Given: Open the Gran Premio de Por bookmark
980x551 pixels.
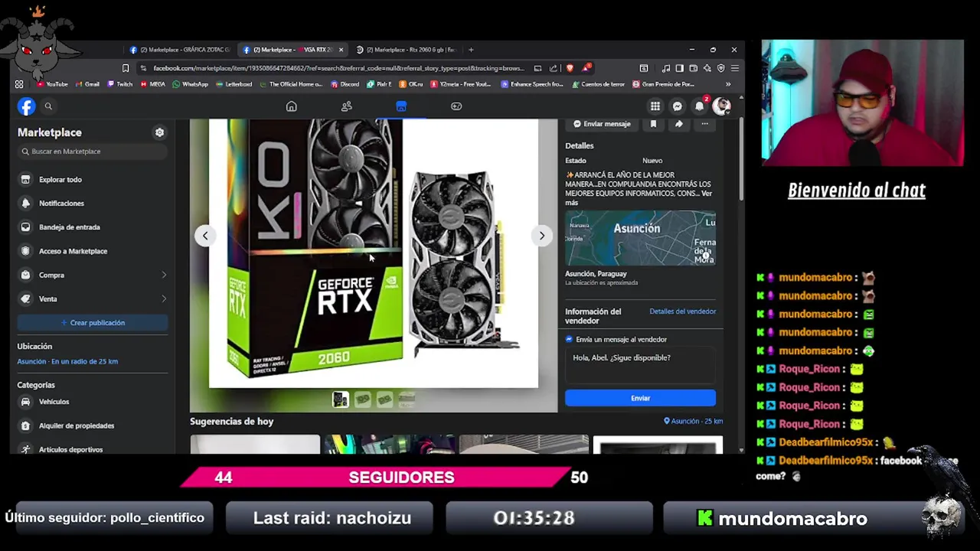Looking at the screenshot, I should 663,84.
